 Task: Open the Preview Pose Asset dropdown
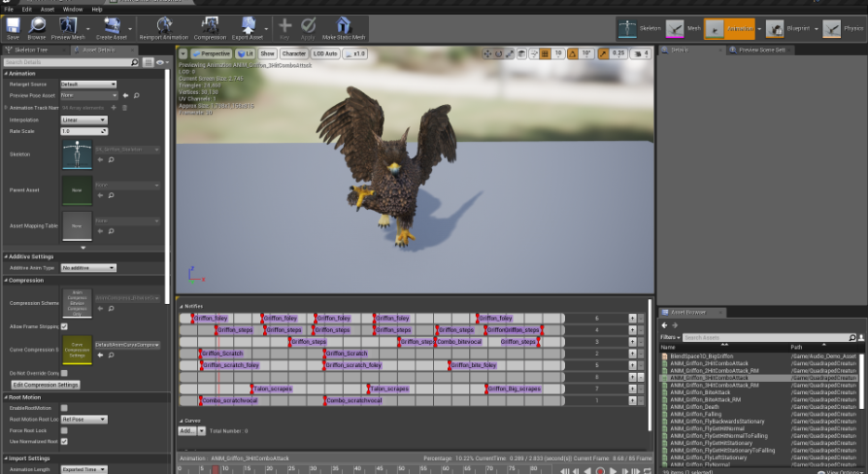pyautogui.click(x=89, y=95)
